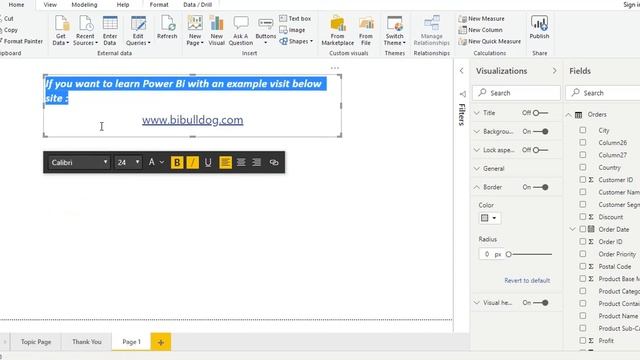Publish the report
The image size is (640, 360).
point(539,27)
